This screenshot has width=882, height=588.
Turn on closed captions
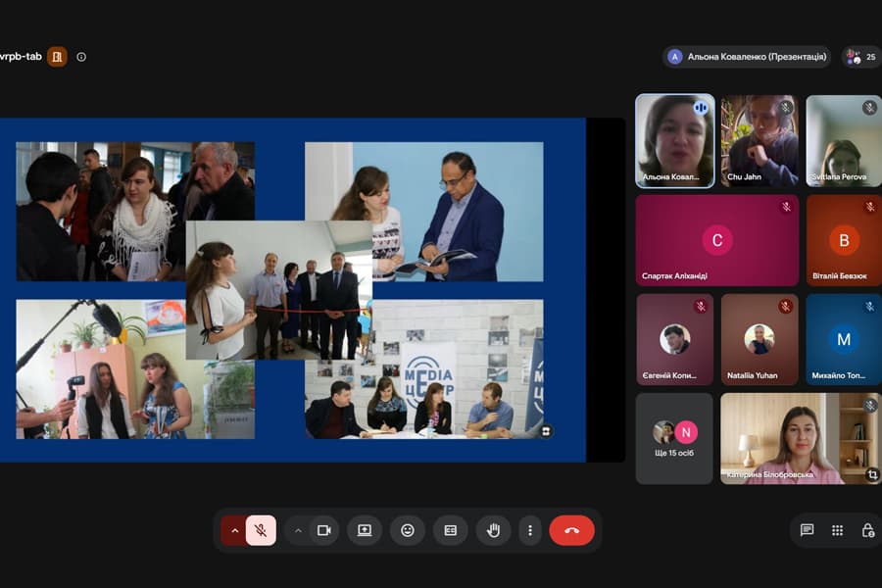pyautogui.click(x=451, y=530)
